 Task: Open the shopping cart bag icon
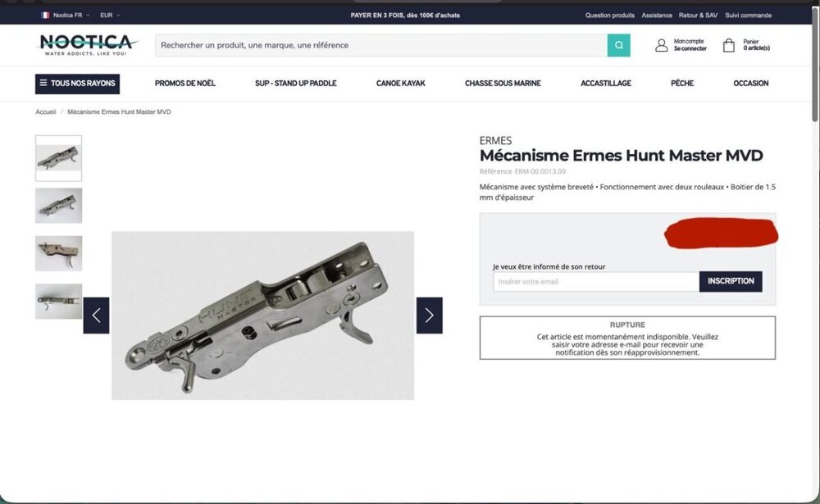click(x=728, y=45)
